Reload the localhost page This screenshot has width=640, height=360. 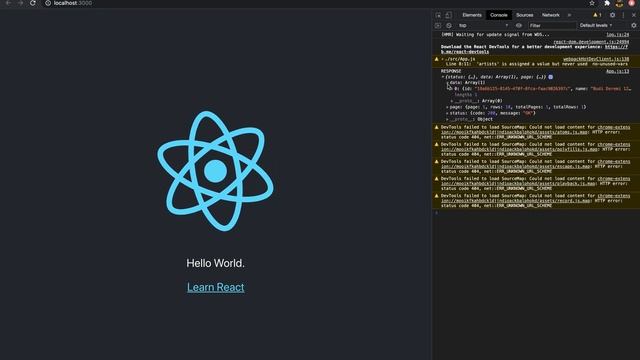[x=33, y=3]
